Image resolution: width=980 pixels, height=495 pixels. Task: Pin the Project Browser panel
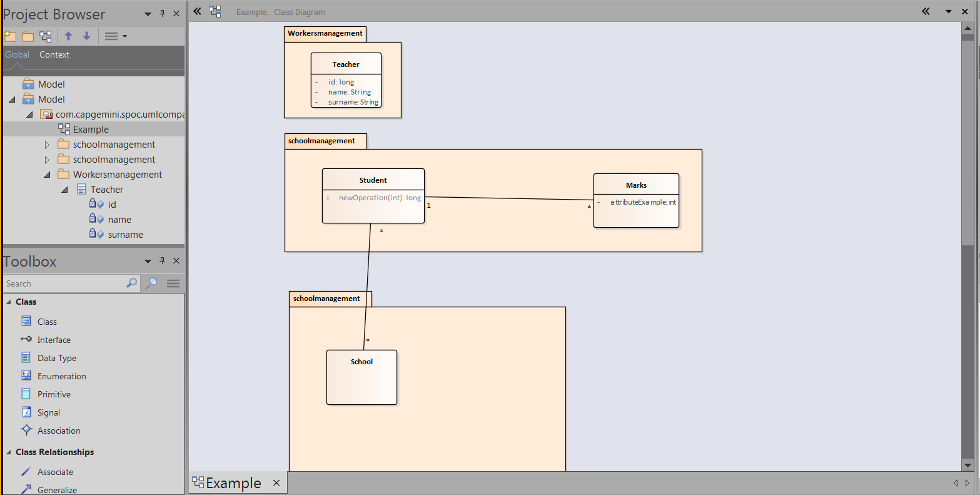[163, 14]
